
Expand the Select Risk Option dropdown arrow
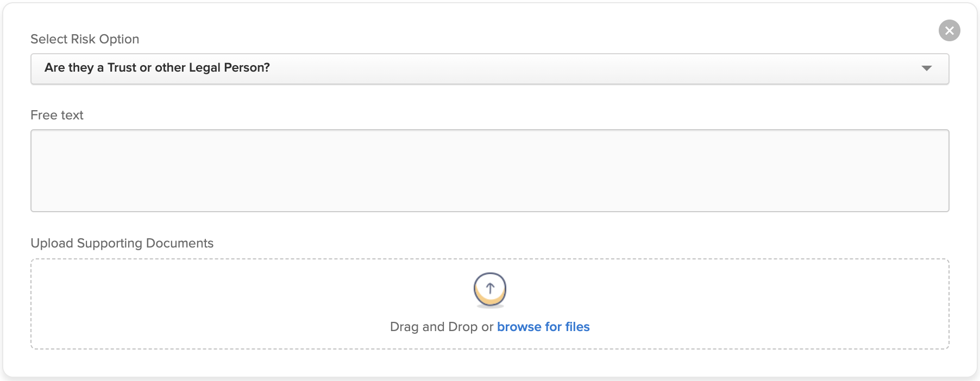click(x=927, y=68)
